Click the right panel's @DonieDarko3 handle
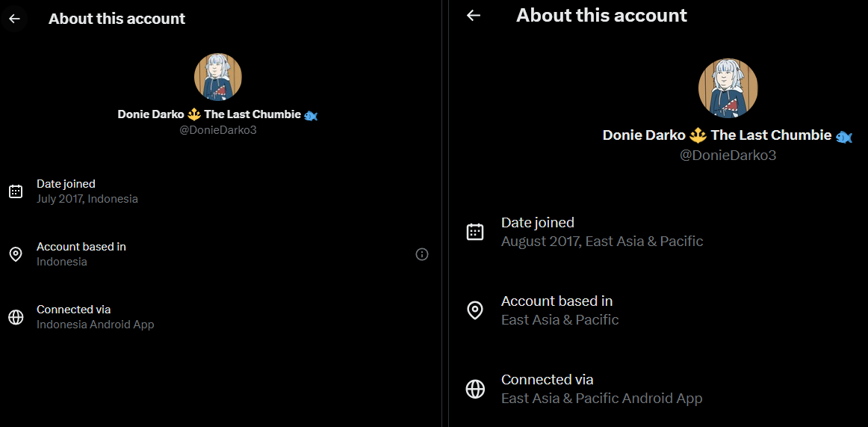 728,156
